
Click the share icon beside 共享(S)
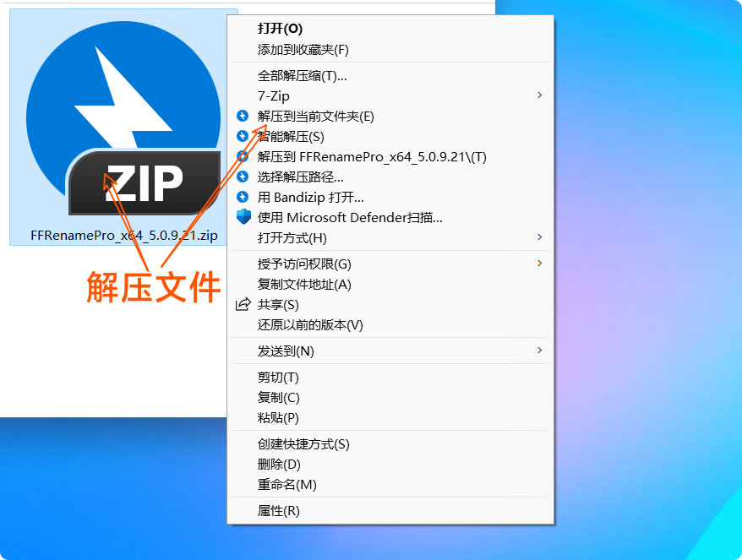pos(243,304)
